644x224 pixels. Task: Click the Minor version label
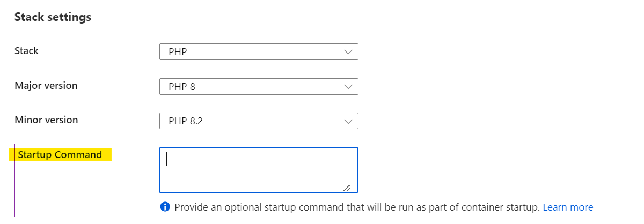pyautogui.click(x=46, y=120)
